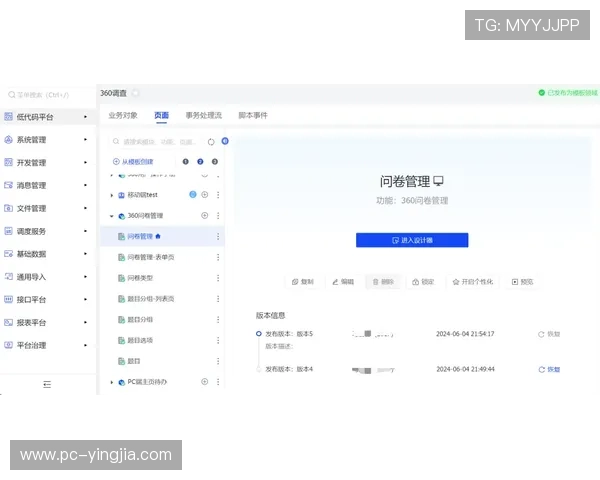Click the add icon on 360问卷管理 row
600x480 pixels.
tap(205, 216)
